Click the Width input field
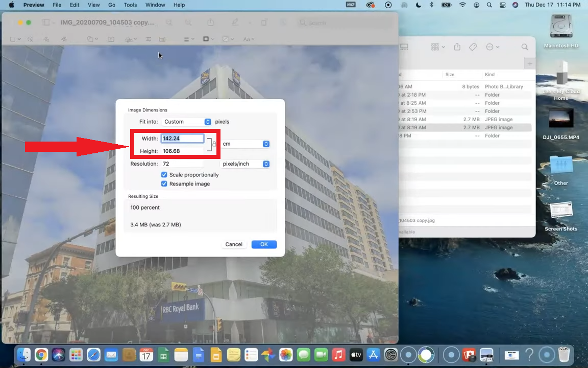588x368 pixels. click(x=182, y=139)
